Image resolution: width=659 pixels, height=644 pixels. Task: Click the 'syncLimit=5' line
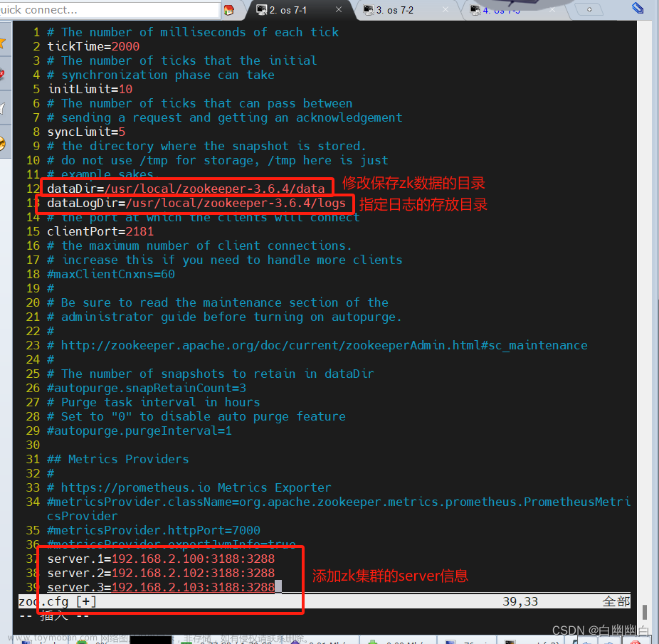86,132
